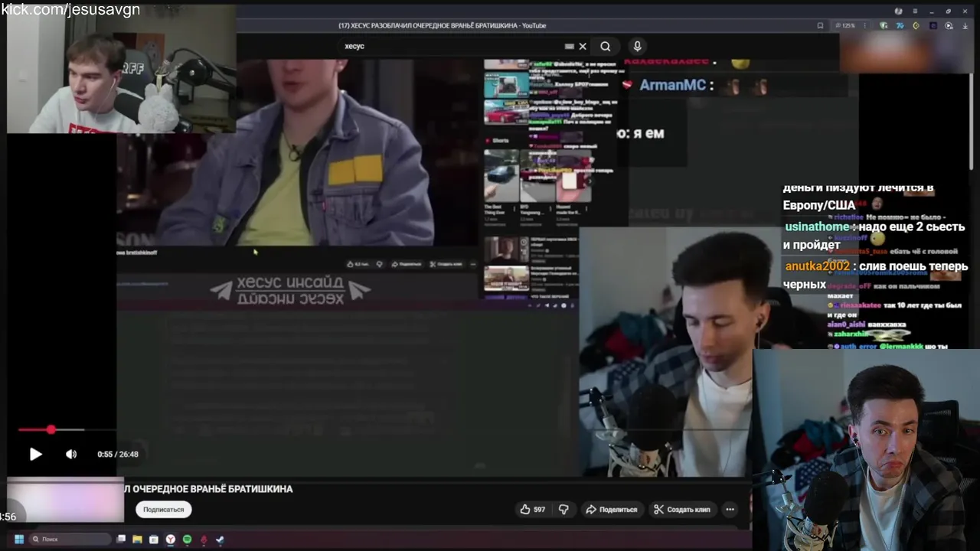This screenshot has height=551, width=980.
Task: Open the three-dot more actions menu
Action: [x=730, y=510]
